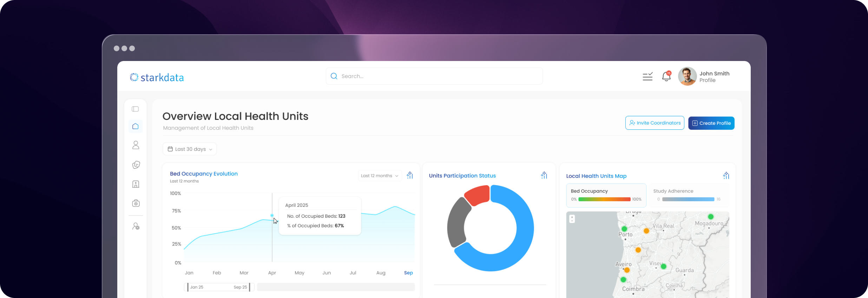Click the Study Adherence 0–16 scale bar

[688, 199]
